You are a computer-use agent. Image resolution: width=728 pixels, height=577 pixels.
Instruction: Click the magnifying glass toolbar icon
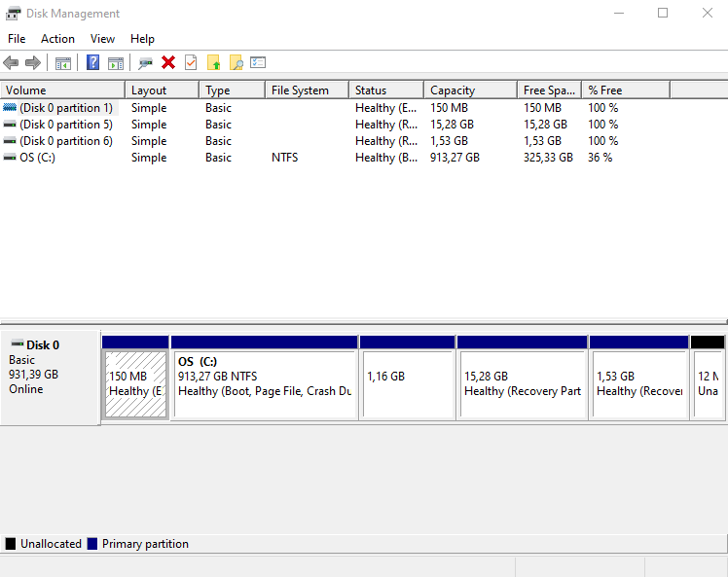(x=236, y=63)
